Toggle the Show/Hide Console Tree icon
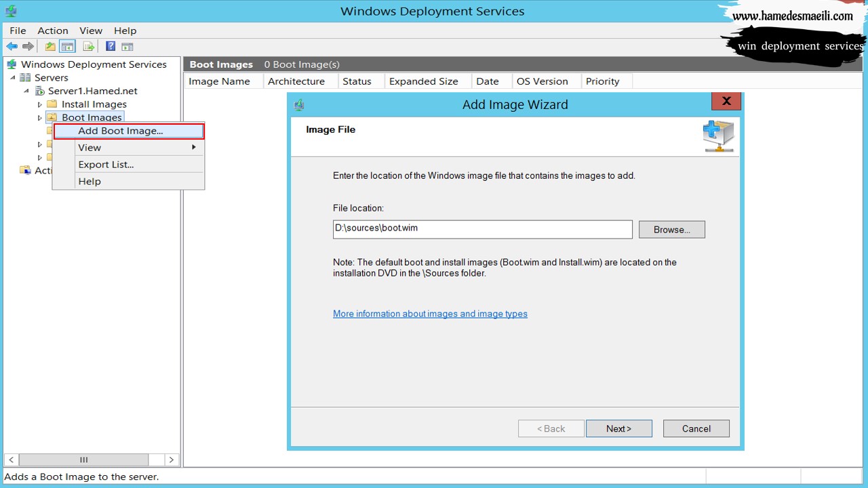Viewport: 868px width, 488px height. (67, 47)
